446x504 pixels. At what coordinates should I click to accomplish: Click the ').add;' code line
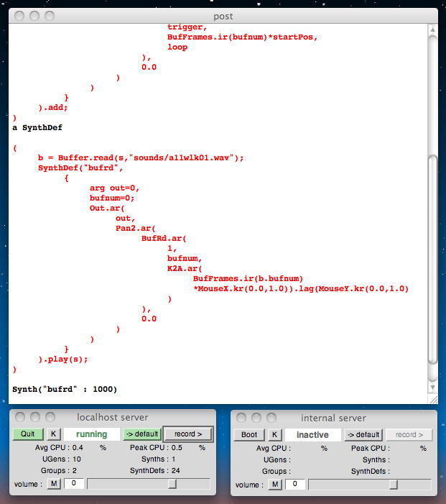53,107
